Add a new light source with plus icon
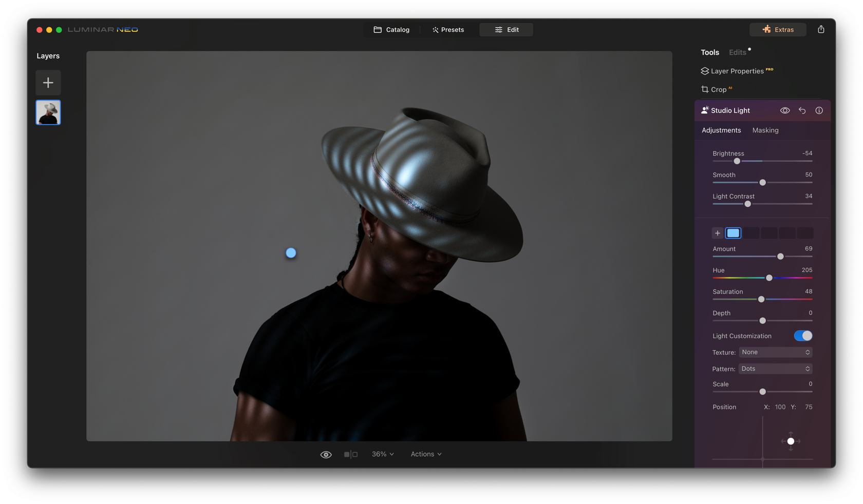The height and width of the screenshot is (504, 863). [x=717, y=232]
